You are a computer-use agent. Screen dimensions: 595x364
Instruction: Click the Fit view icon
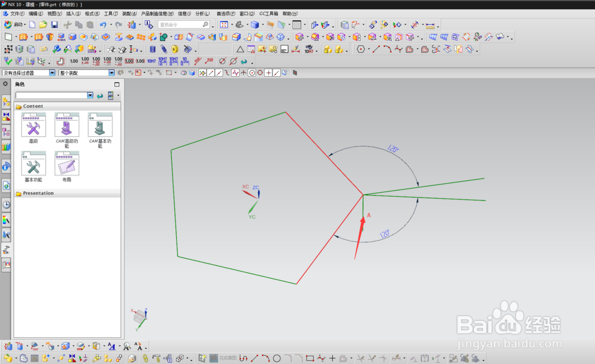[224, 24]
